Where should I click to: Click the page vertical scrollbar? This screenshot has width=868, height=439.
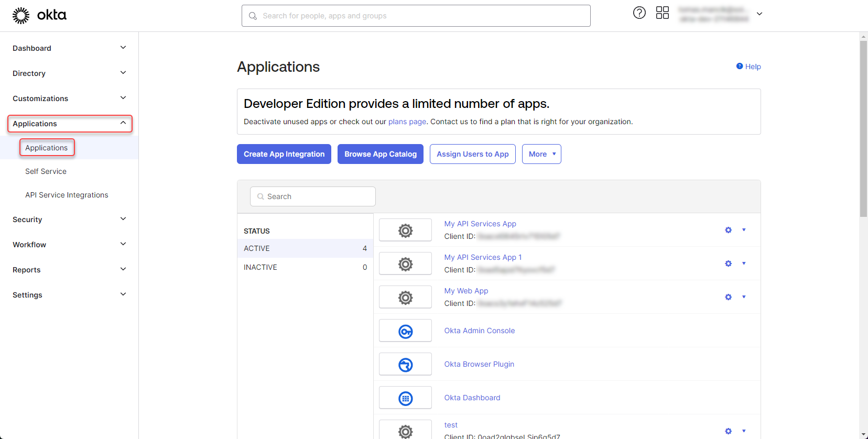tap(863, 128)
